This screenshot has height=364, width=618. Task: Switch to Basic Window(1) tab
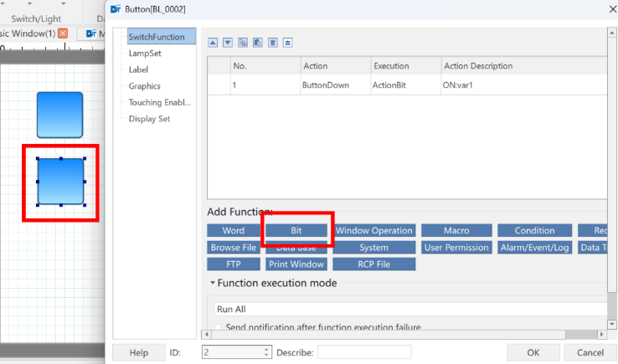click(28, 33)
